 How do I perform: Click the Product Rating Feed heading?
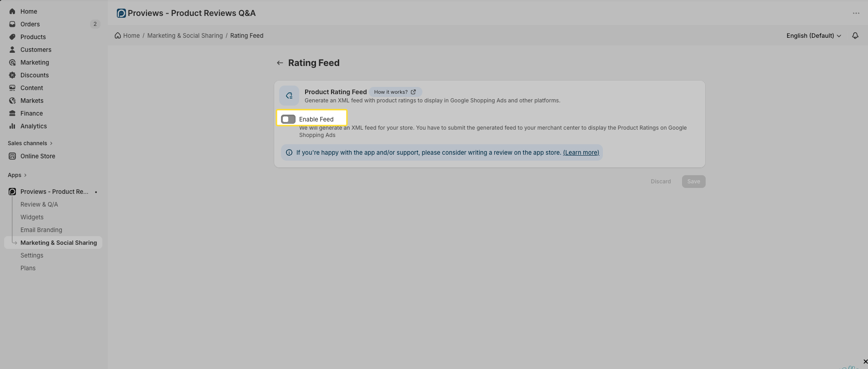336,92
